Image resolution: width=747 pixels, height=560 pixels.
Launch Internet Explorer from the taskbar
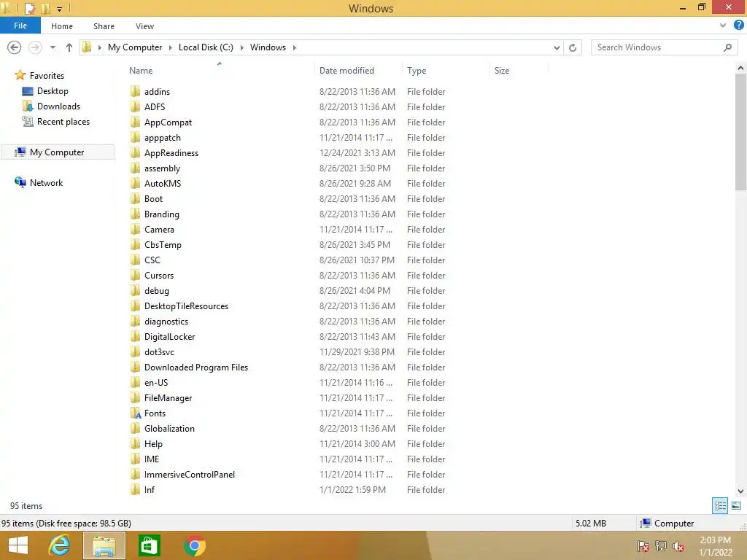59,545
